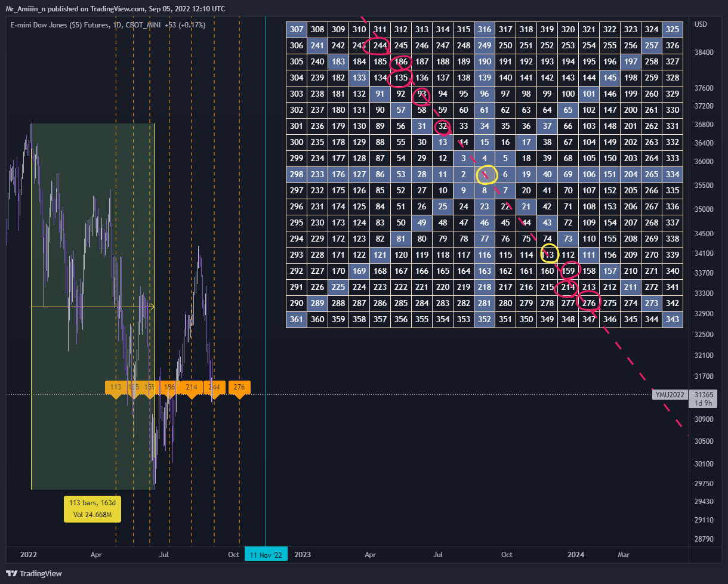Click grid cell 361 in bottom-left corner

(x=297, y=319)
